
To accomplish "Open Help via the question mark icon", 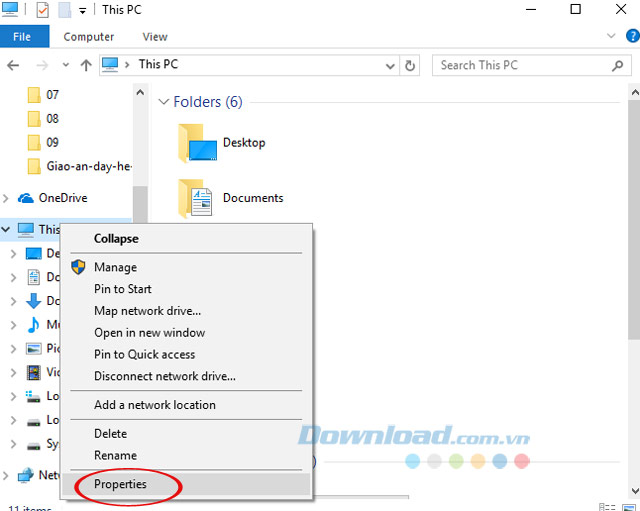I will tap(632, 36).
